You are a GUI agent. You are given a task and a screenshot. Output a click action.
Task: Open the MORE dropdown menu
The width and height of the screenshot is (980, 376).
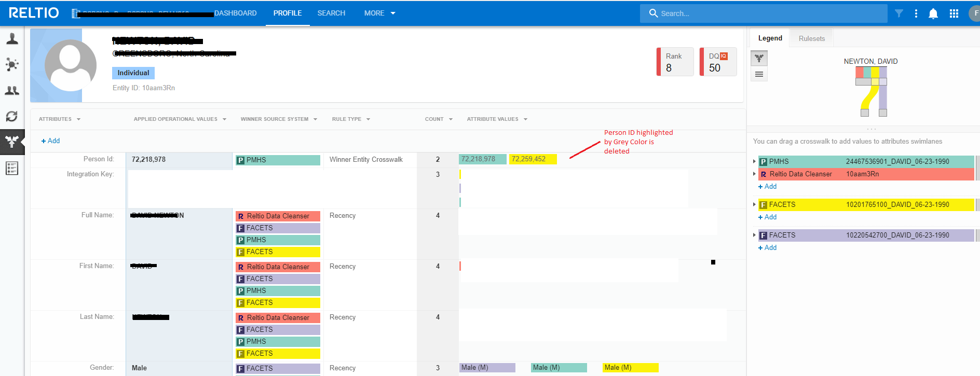379,13
